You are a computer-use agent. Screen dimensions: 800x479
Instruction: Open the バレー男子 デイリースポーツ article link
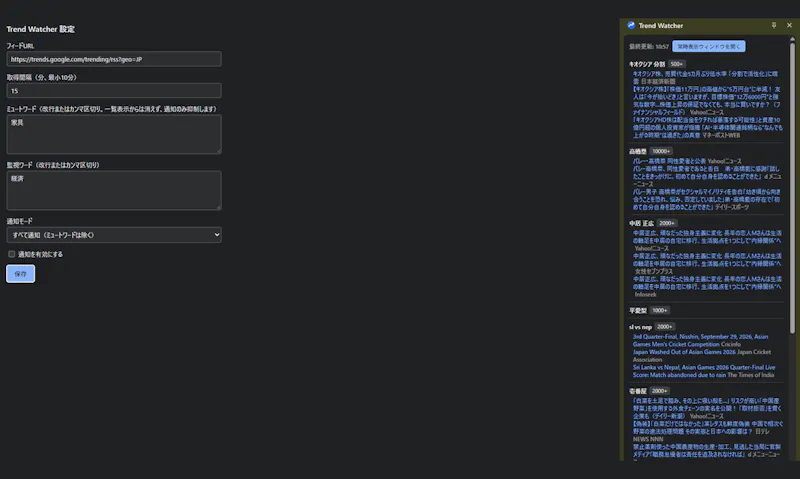[706, 199]
